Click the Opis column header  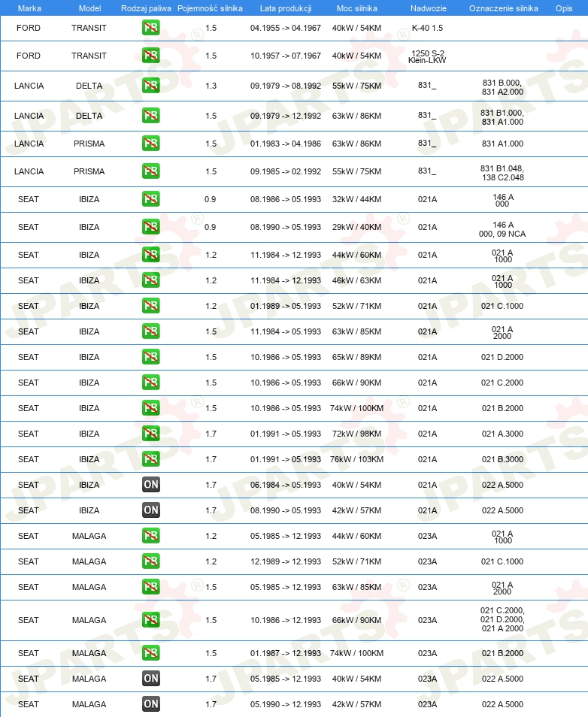point(564,8)
